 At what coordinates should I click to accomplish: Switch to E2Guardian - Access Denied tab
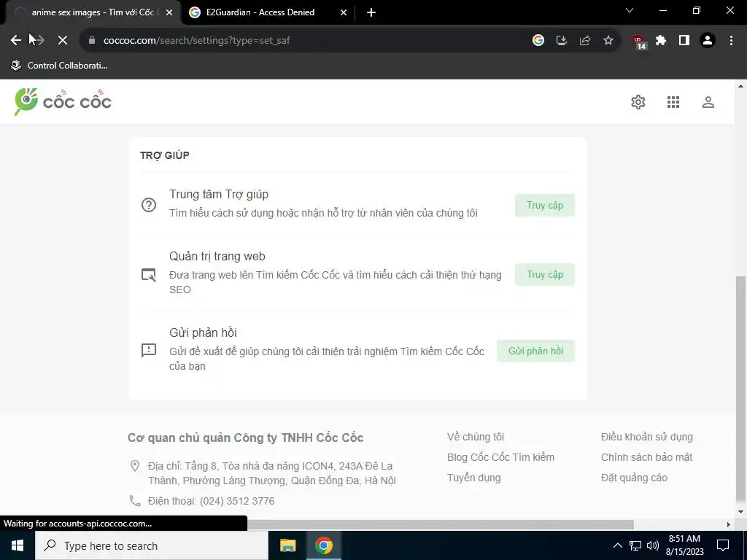click(260, 12)
